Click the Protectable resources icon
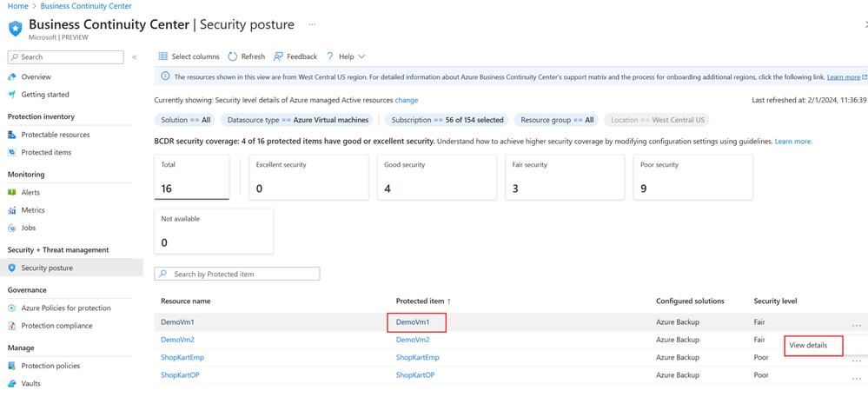 click(12, 135)
